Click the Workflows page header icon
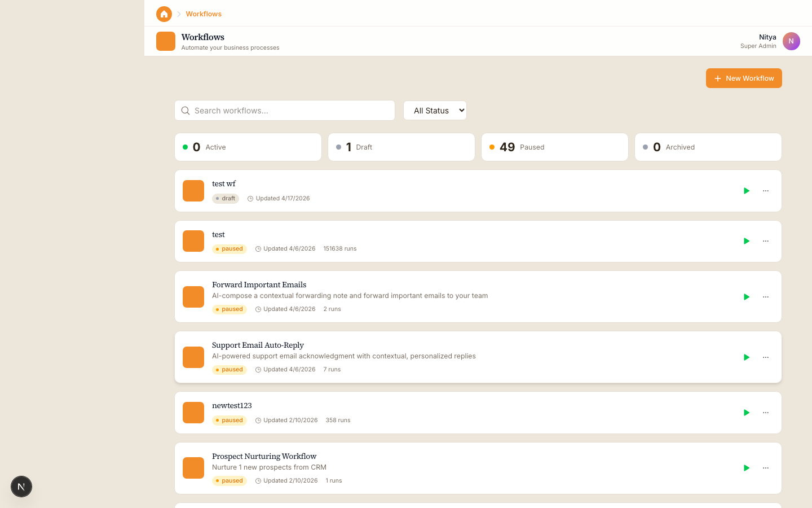Screen dimensions: 812x508 coord(165,41)
